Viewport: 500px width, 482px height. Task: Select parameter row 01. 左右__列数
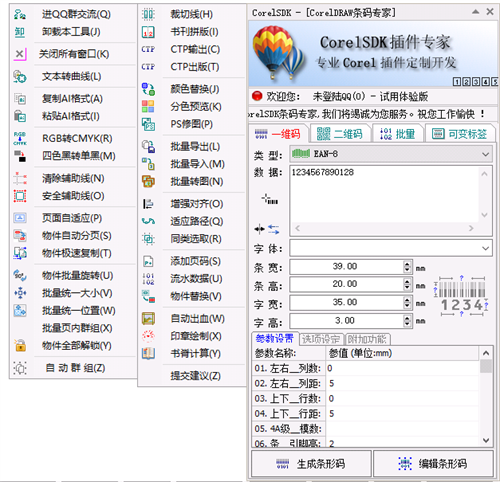(365, 368)
